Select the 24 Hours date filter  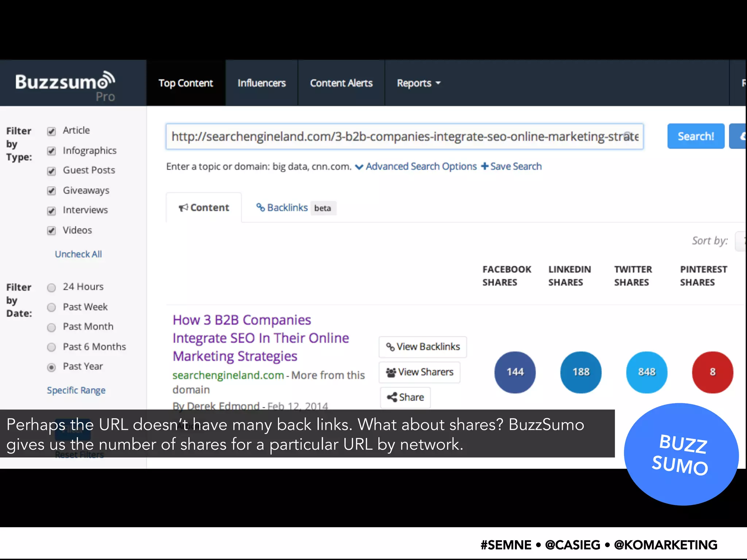(x=51, y=288)
